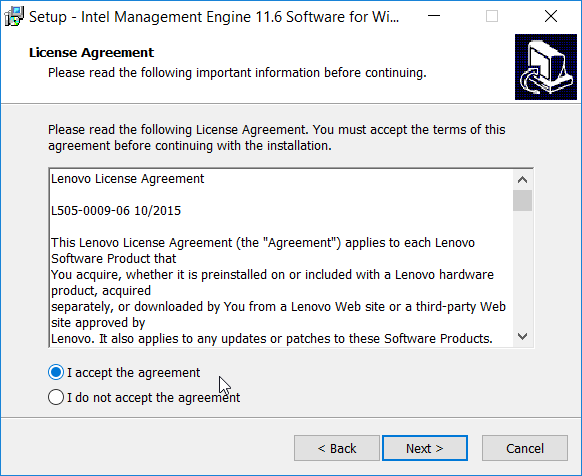Close the Setup window with the X
This screenshot has height=476, width=582.
click(551, 16)
